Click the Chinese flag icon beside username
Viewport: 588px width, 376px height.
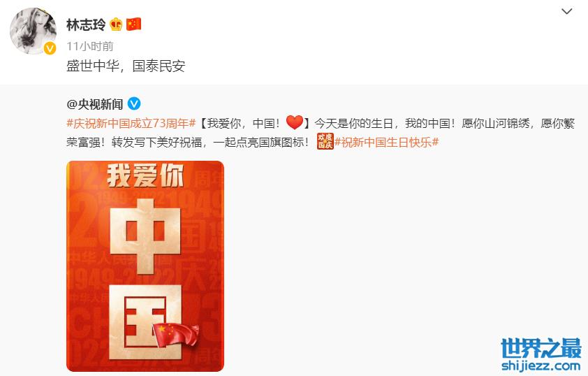point(133,24)
